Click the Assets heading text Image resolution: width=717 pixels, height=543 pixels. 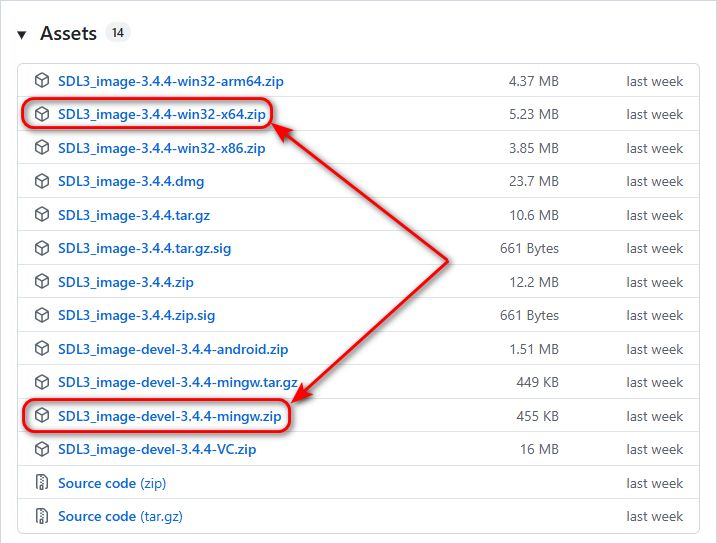coord(68,33)
